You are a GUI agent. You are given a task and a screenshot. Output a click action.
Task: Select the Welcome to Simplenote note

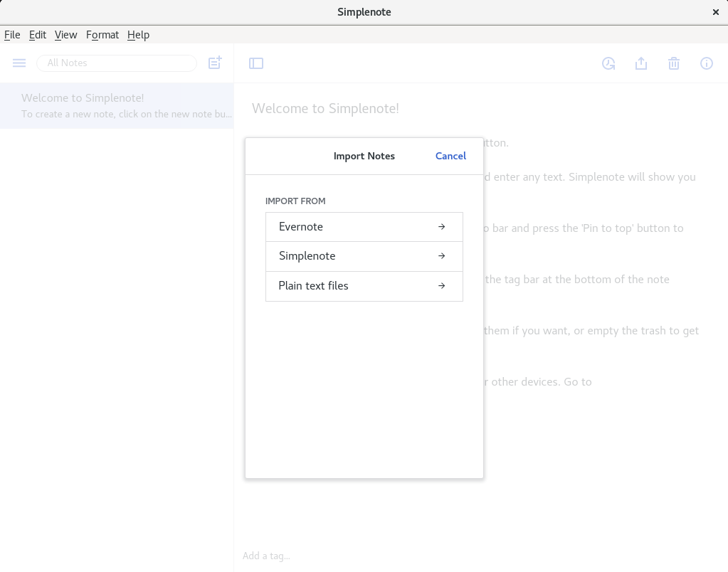(117, 105)
